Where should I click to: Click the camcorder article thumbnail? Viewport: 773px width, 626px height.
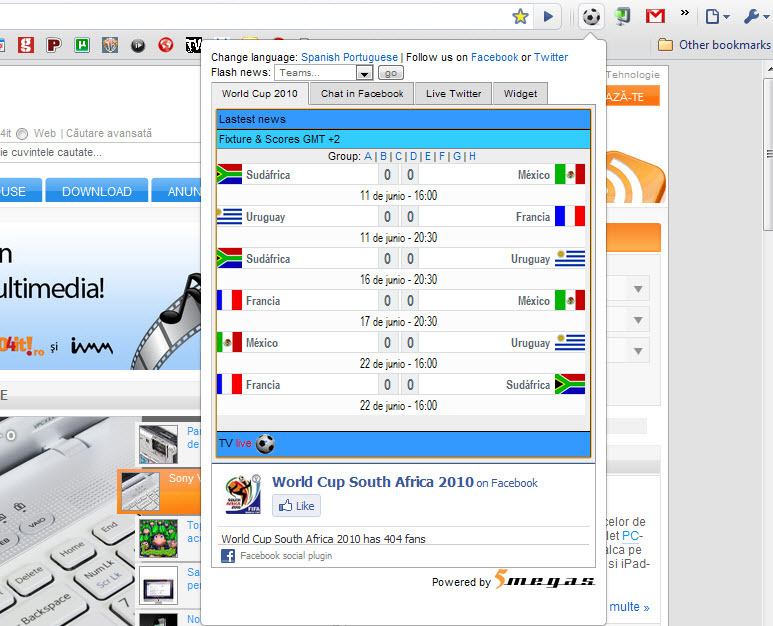coord(158,444)
